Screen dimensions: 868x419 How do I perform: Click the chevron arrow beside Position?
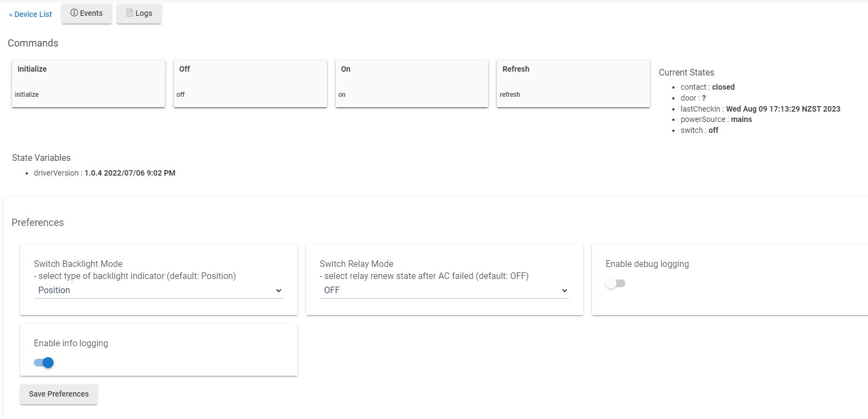278,291
